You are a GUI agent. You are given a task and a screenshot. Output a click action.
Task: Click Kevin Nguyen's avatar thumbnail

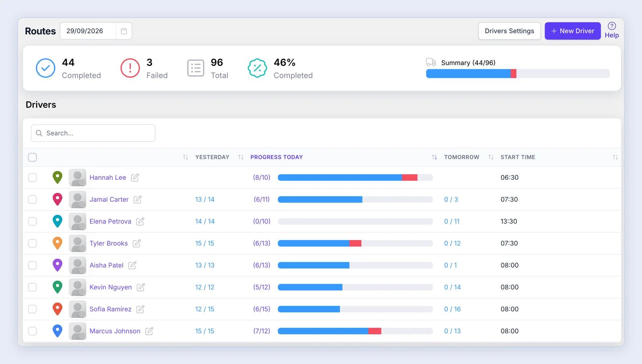(77, 287)
